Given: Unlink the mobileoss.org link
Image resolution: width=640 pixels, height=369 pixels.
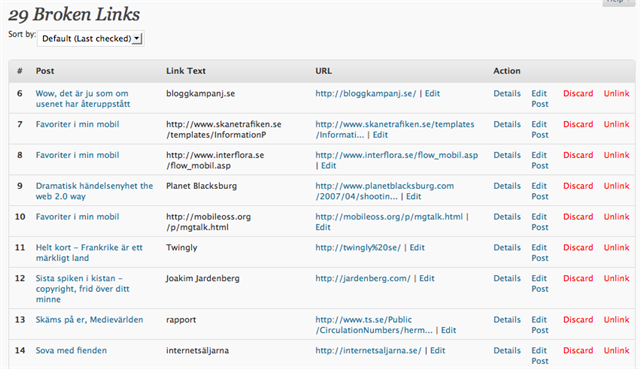Looking at the screenshot, I should [616, 217].
